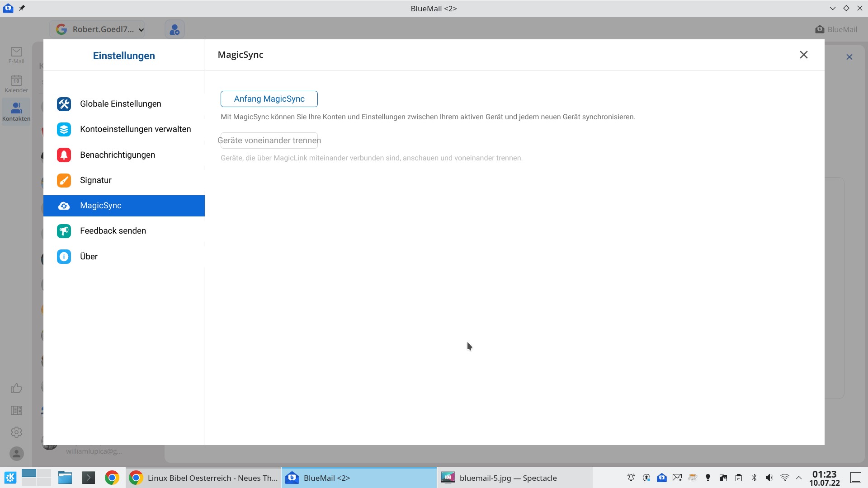Select Globale Einstellungen menu entry
This screenshot has height=488, width=868.
click(124, 104)
